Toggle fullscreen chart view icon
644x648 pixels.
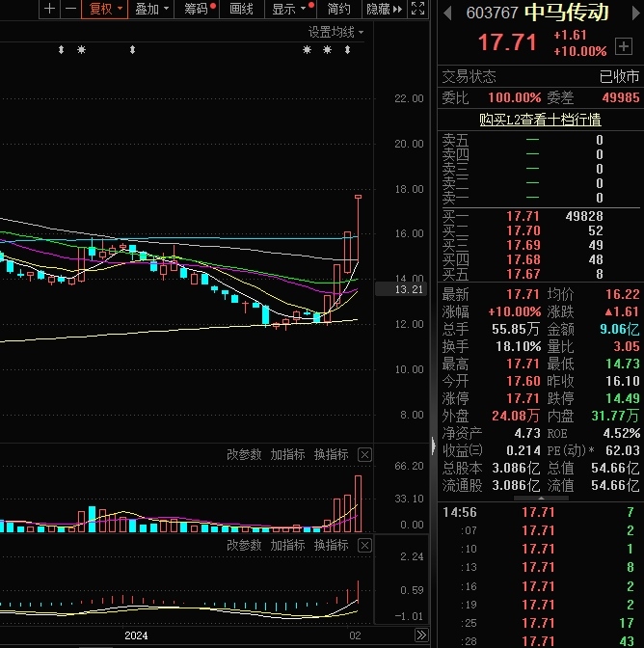click(x=418, y=9)
